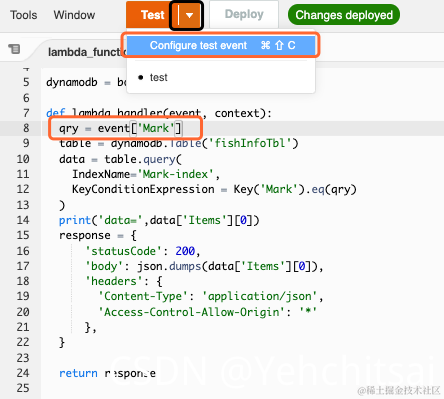The image size is (444, 399).
Task: Toggle the file tree panel icon
Action: pyautogui.click(x=14, y=49)
